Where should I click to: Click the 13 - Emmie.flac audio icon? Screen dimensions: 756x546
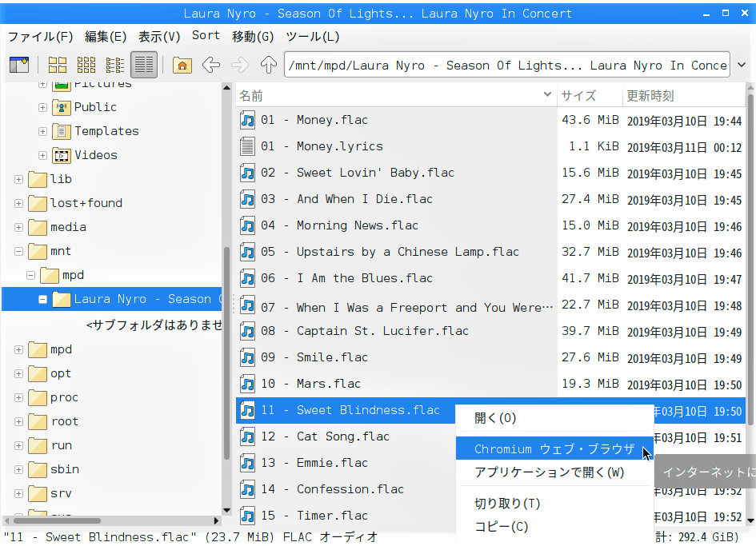[x=248, y=463]
